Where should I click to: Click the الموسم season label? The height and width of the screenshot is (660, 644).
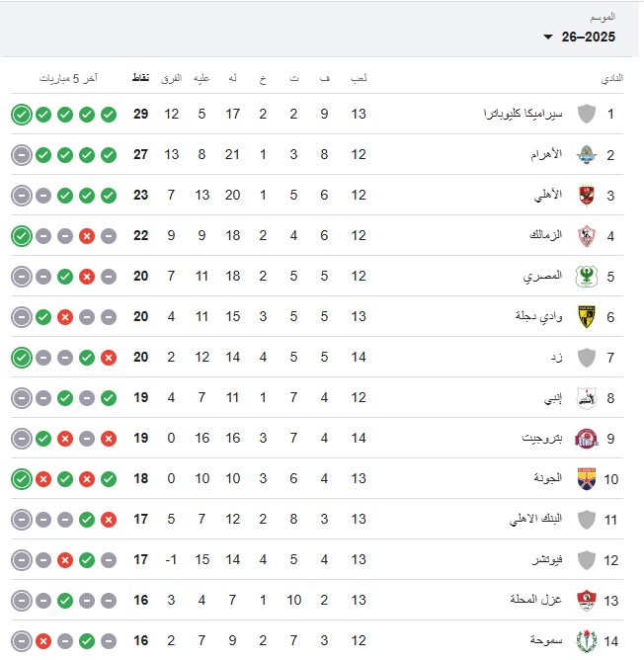(x=603, y=17)
